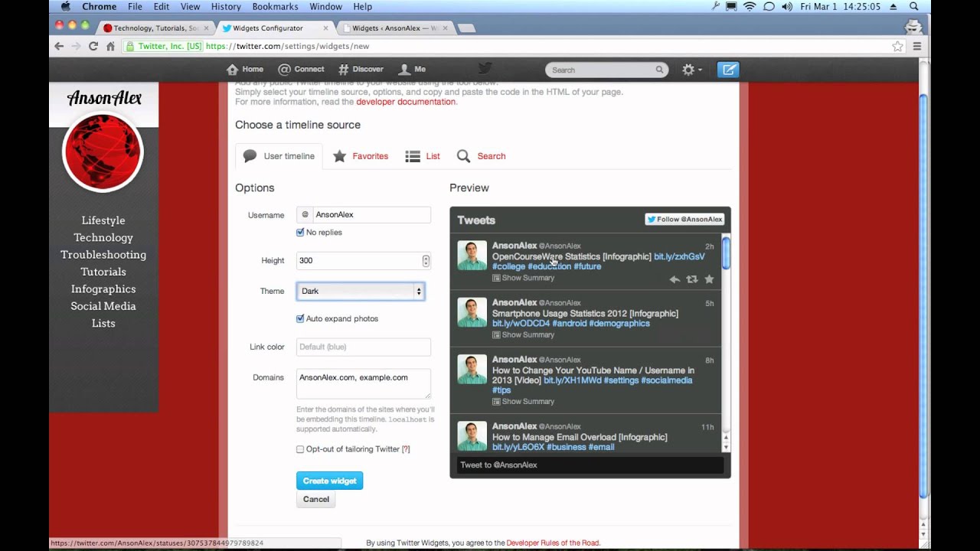
Task: Click the Height stepper arrows
Action: coord(426,261)
